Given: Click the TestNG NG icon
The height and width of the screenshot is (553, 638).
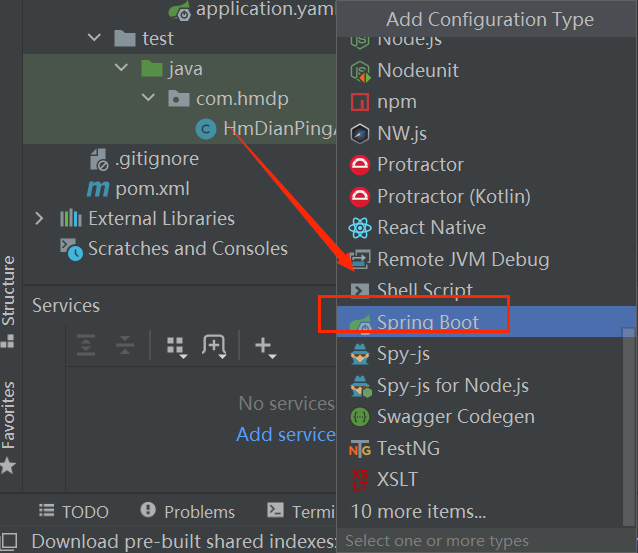Looking at the screenshot, I should click(x=360, y=448).
